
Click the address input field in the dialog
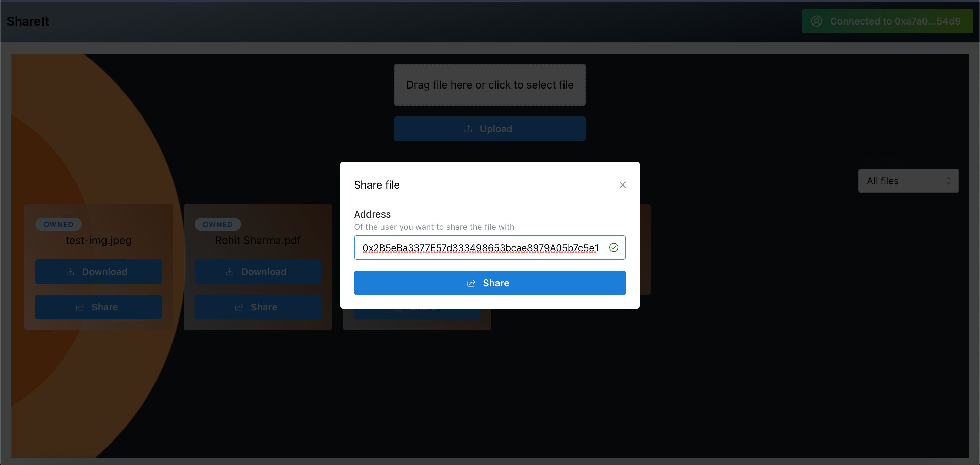pyautogui.click(x=490, y=247)
